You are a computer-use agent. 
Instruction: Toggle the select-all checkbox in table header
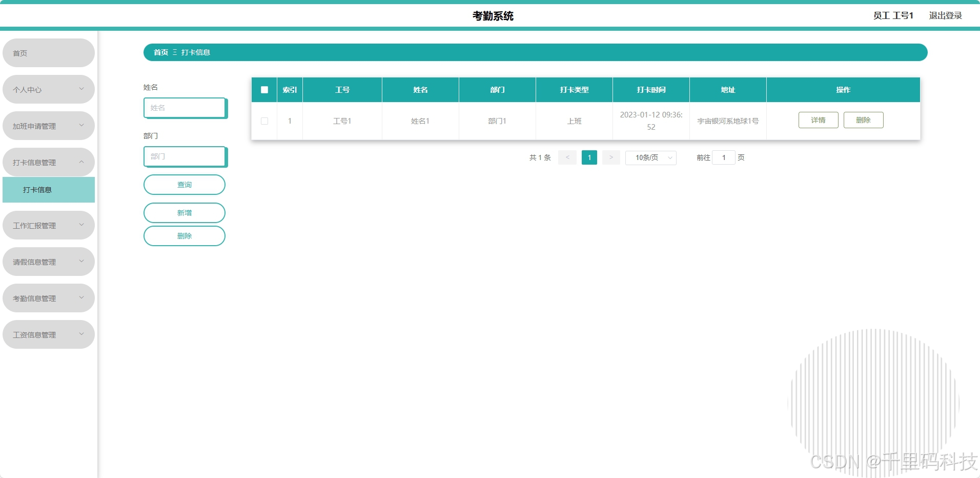(x=264, y=90)
